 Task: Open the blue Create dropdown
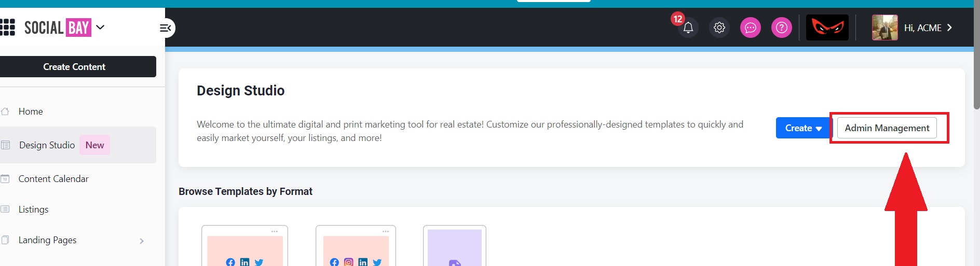802,128
